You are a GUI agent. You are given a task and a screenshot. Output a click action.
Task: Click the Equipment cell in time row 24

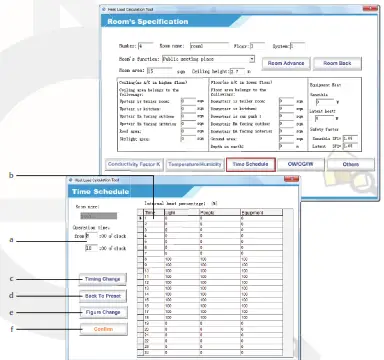pyautogui.click(x=262, y=352)
